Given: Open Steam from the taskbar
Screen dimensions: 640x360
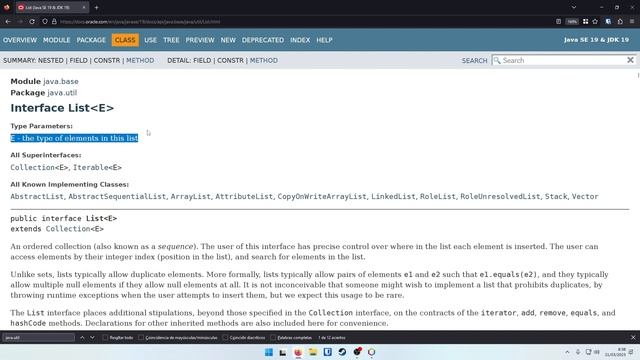Looking at the screenshot, I should (x=342, y=352).
